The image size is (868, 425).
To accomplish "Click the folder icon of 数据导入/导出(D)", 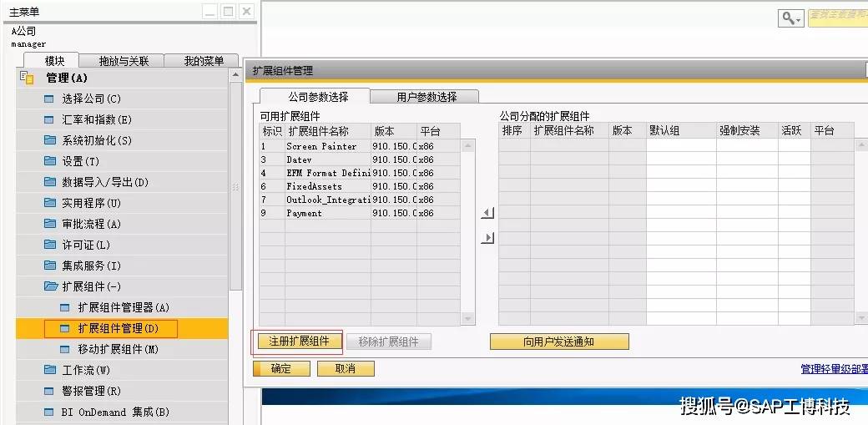I will pyautogui.click(x=50, y=182).
